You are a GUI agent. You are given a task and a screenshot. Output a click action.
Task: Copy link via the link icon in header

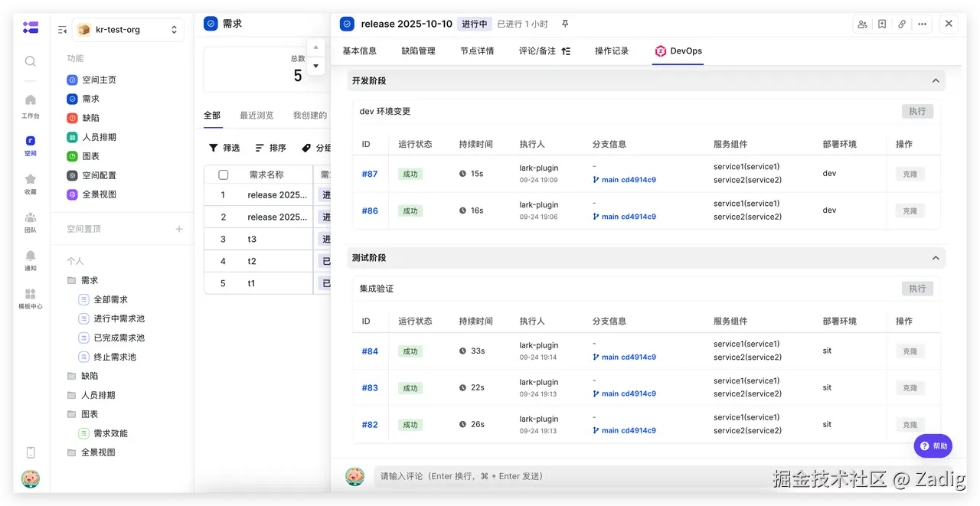point(902,24)
